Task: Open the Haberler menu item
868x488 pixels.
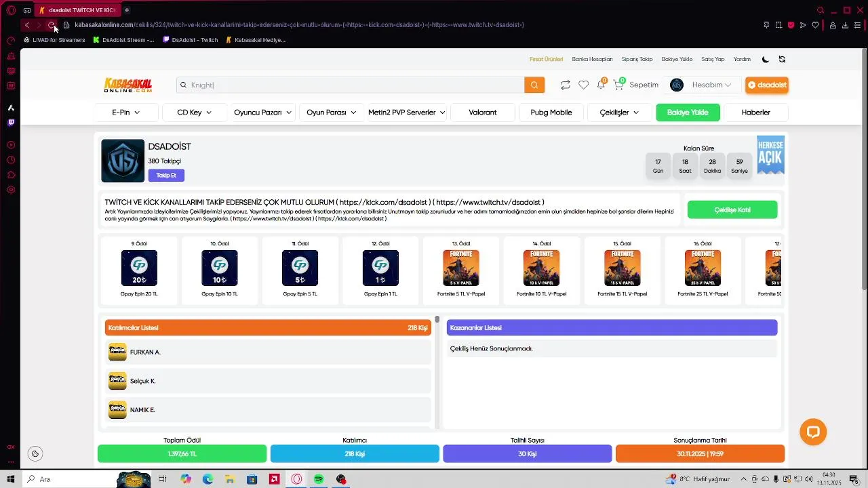Action: coord(756,113)
